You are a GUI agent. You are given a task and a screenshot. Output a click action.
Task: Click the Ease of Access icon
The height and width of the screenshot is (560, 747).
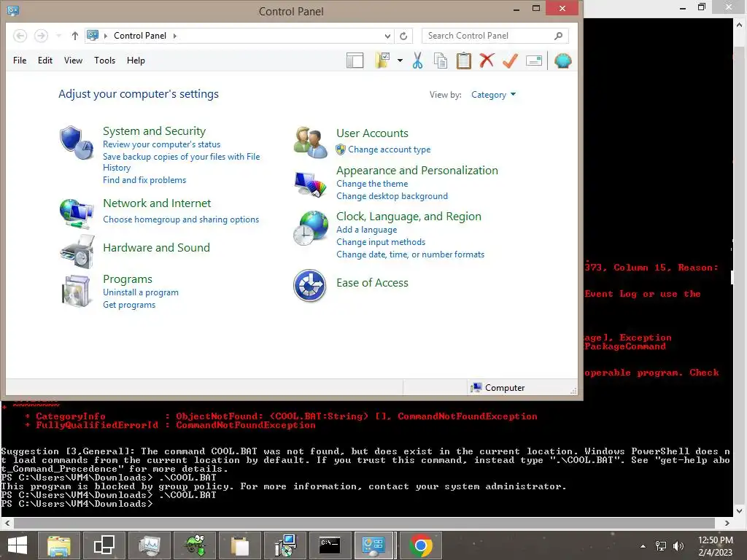pyautogui.click(x=309, y=286)
